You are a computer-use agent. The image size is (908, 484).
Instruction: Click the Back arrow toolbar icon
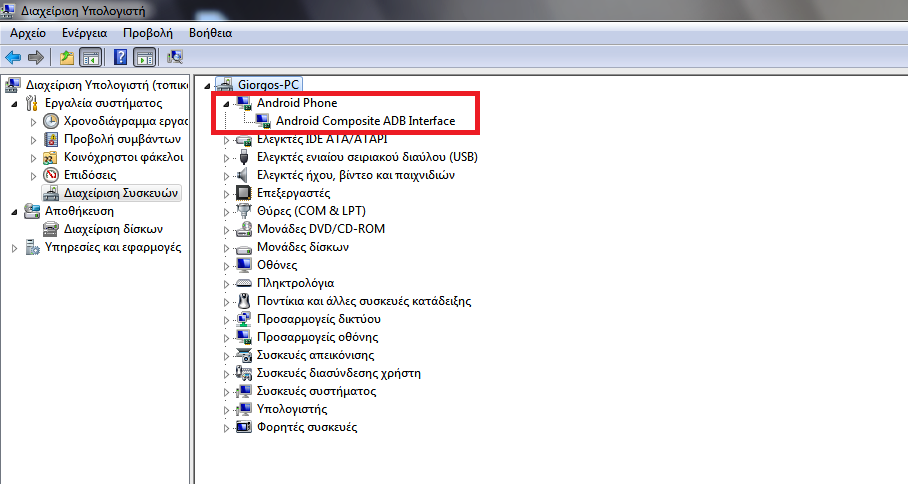[13, 57]
